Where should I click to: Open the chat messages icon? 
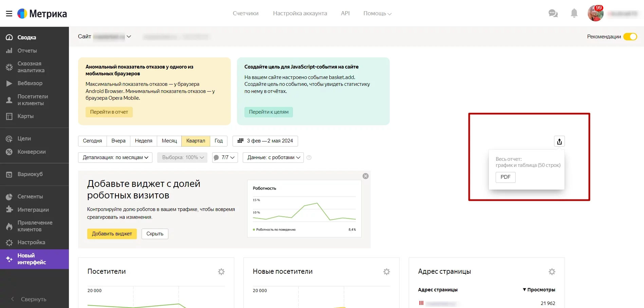pyautogui.click(x=553, y=14)
